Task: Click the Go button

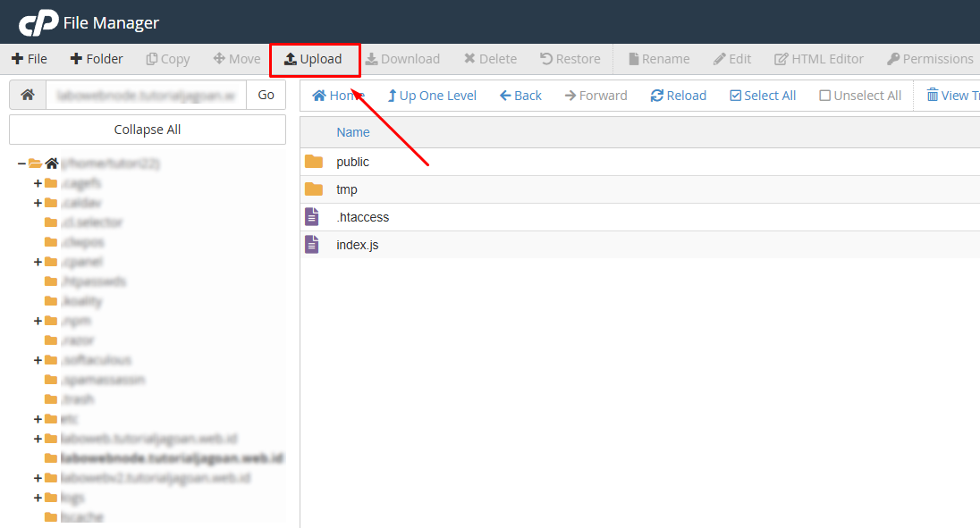Action: tap(266, 95)
